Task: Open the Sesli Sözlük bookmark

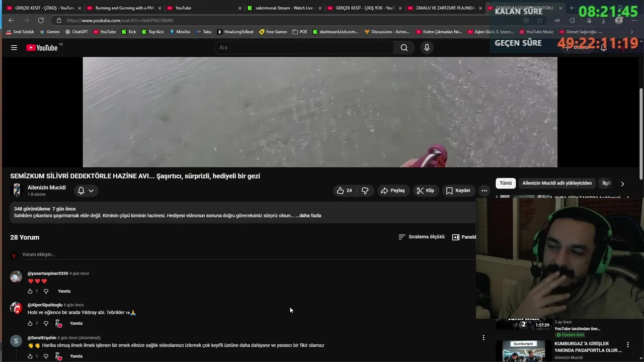Action: [x=20, y=32]
